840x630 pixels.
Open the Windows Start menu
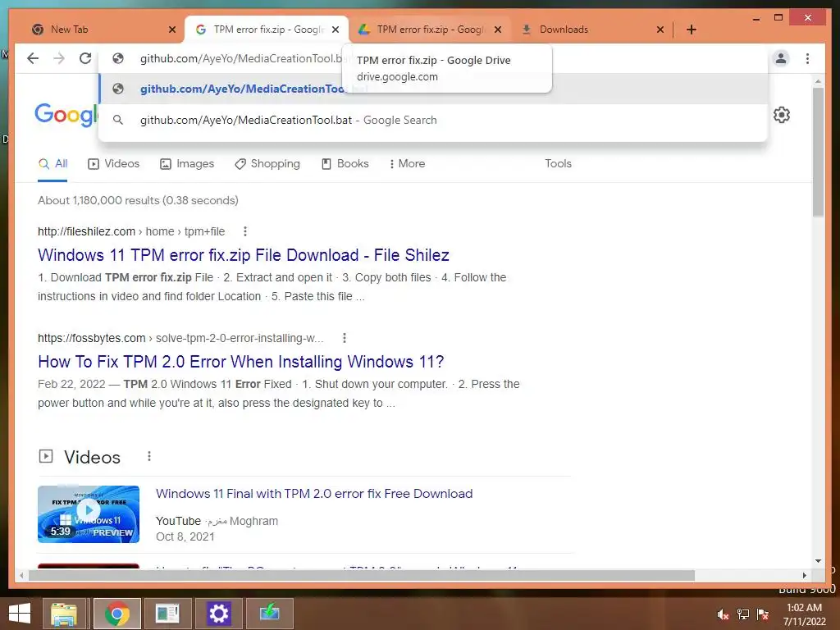coord(20,614)
